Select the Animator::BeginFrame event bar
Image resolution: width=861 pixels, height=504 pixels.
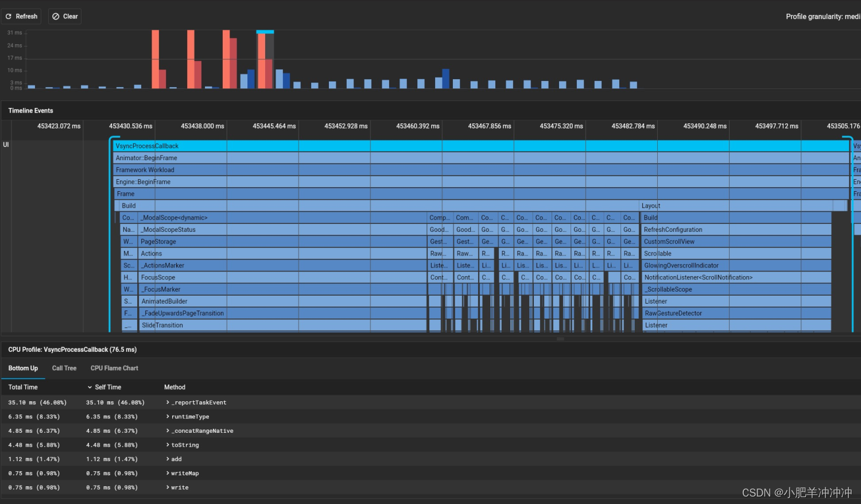[481, 158]
